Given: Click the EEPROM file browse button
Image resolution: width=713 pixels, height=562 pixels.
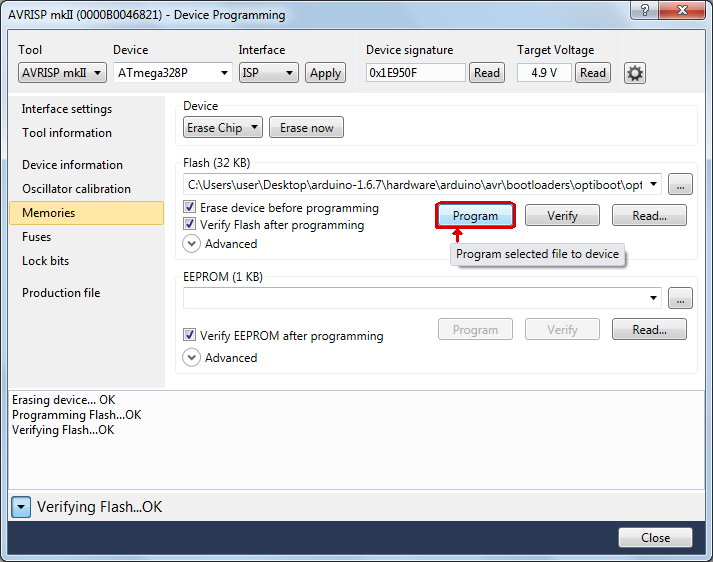Looking at the screenshot, I should (680, 298).
